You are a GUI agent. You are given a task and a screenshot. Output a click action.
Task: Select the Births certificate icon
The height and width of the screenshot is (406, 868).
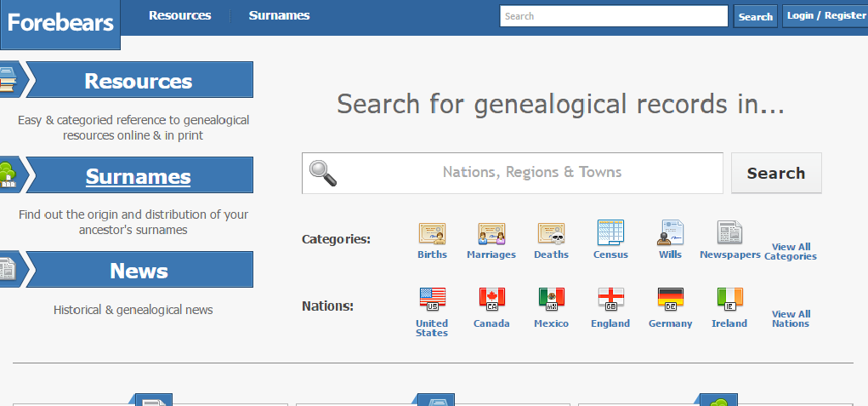click(x=432, y=234)
